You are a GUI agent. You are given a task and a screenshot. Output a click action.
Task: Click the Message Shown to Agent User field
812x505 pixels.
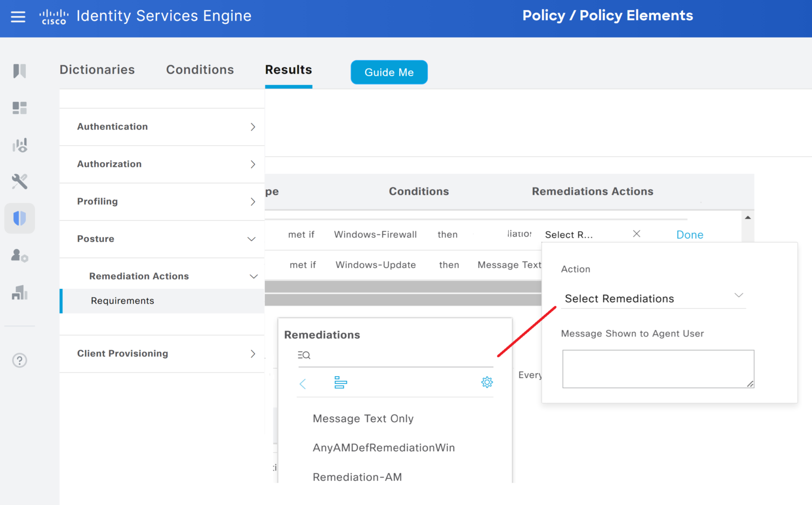(658, 369)
